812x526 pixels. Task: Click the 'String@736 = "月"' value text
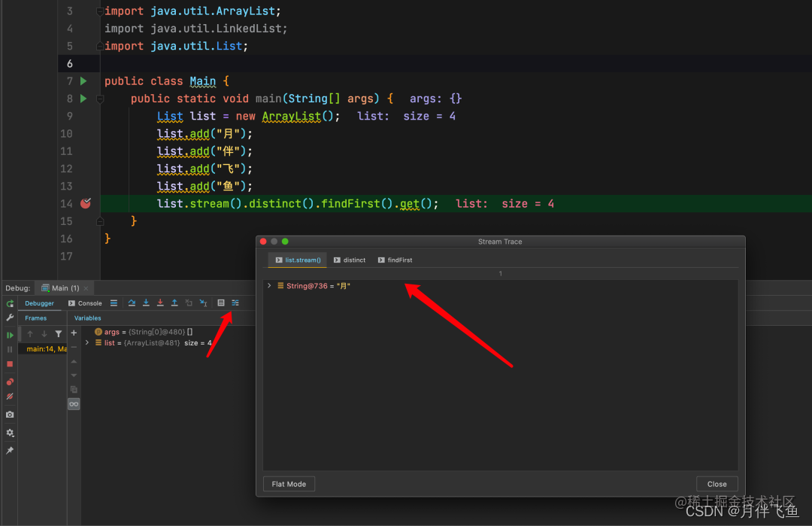318,286
